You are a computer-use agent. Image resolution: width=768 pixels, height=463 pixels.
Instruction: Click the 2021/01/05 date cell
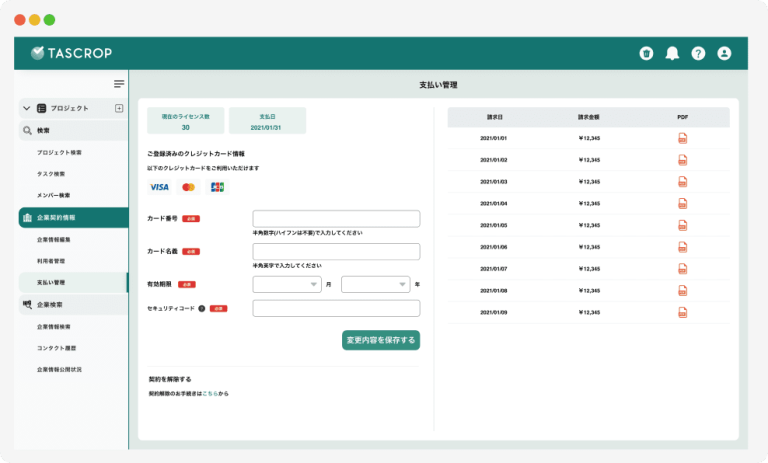(493, 225)
